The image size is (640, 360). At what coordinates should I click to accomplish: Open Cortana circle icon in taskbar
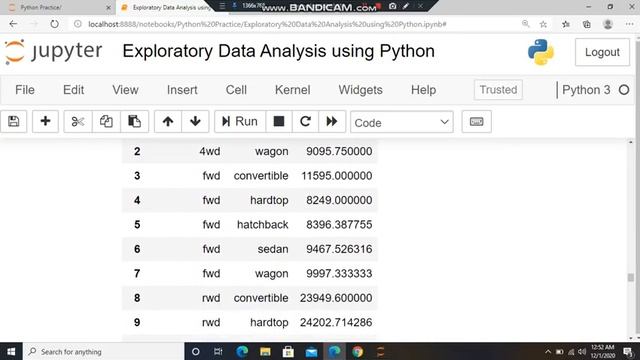[196, 351]
